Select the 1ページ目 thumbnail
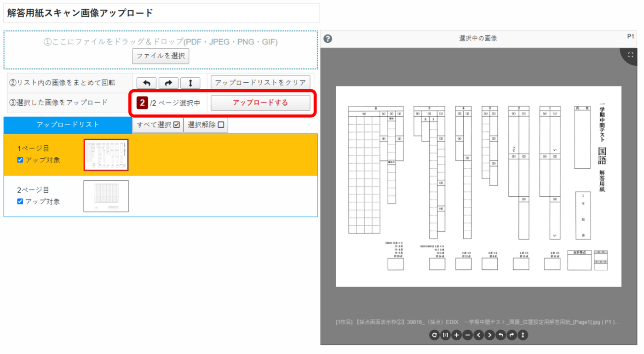The width and height of the screenshot is (644, 354). click(106, 155)
